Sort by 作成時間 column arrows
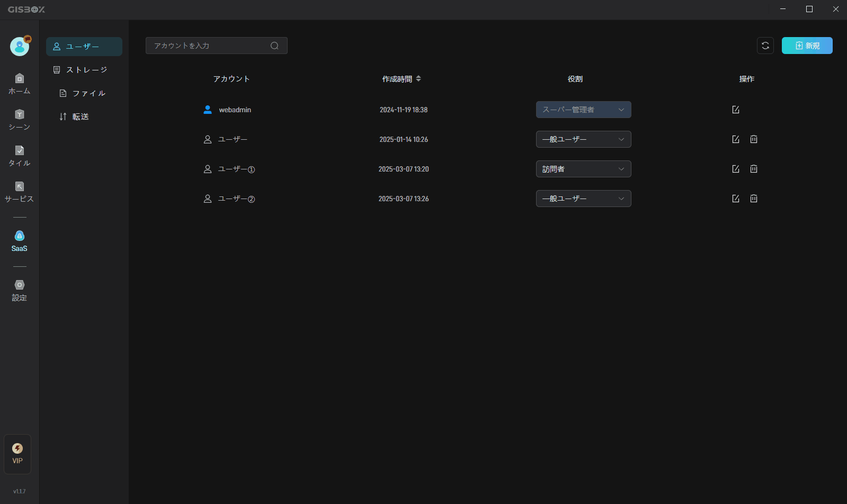This screenshot has width=847, height=504. (x=418, y=78)
